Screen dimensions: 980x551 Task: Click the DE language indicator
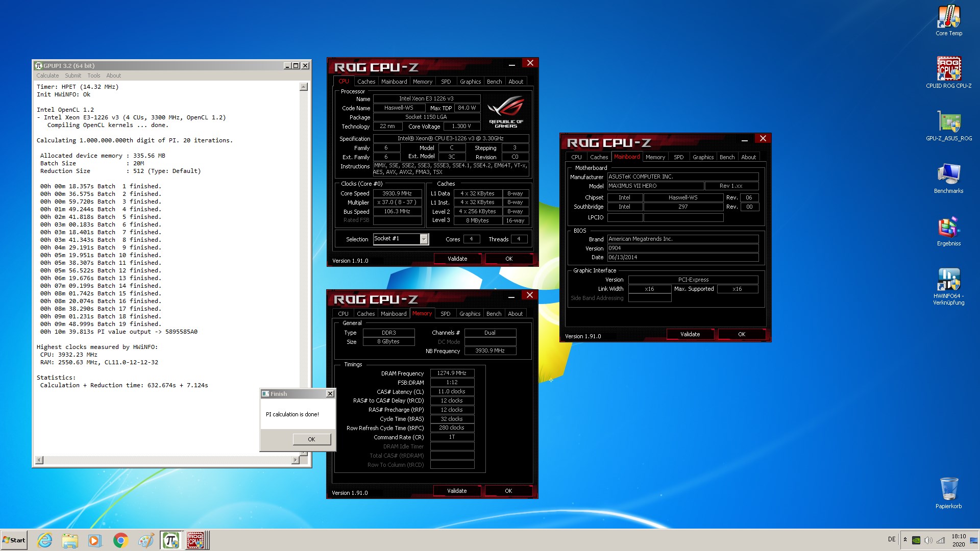point(892,539)
